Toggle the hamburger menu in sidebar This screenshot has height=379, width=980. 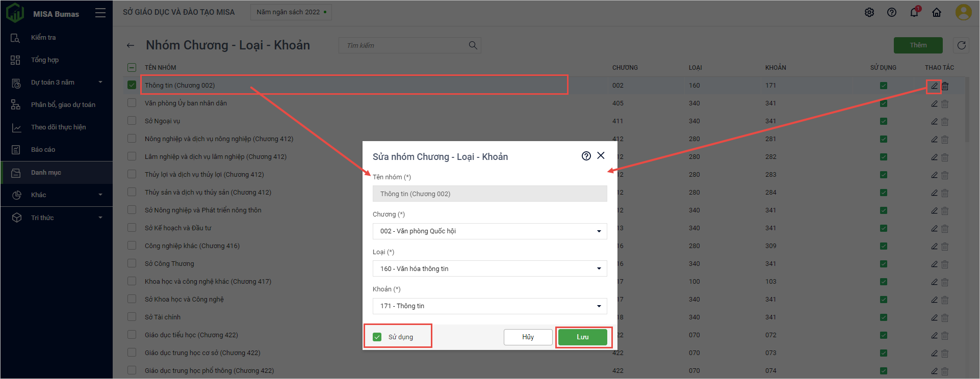(x=100, y=13)
